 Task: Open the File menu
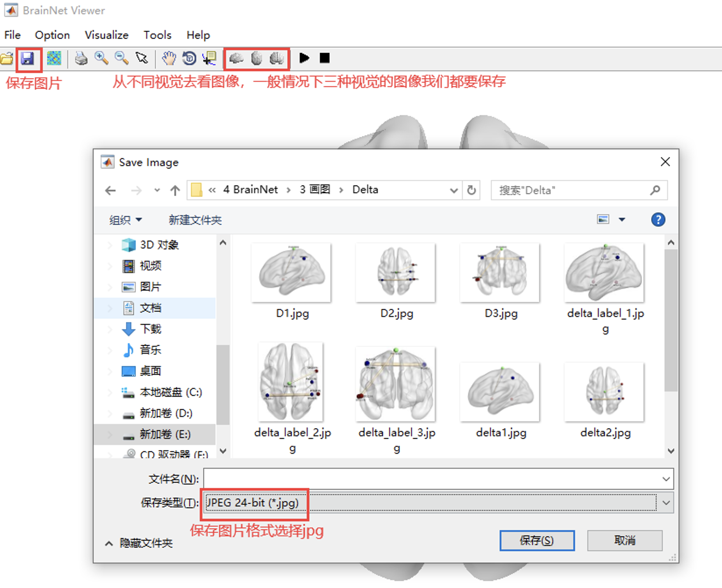tap(12, 35)
